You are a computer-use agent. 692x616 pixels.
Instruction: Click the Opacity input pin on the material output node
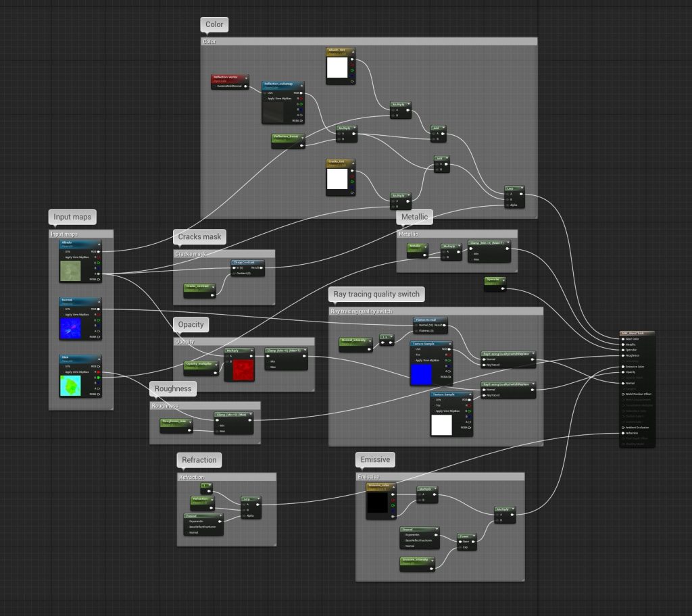pyautogui.click(x=622, y=372)
